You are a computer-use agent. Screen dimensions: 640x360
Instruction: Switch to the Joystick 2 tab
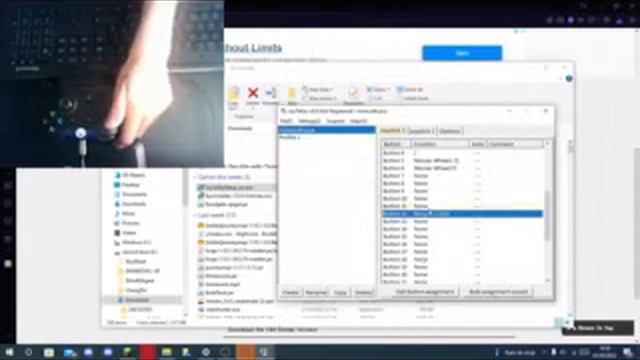[422, 131]
